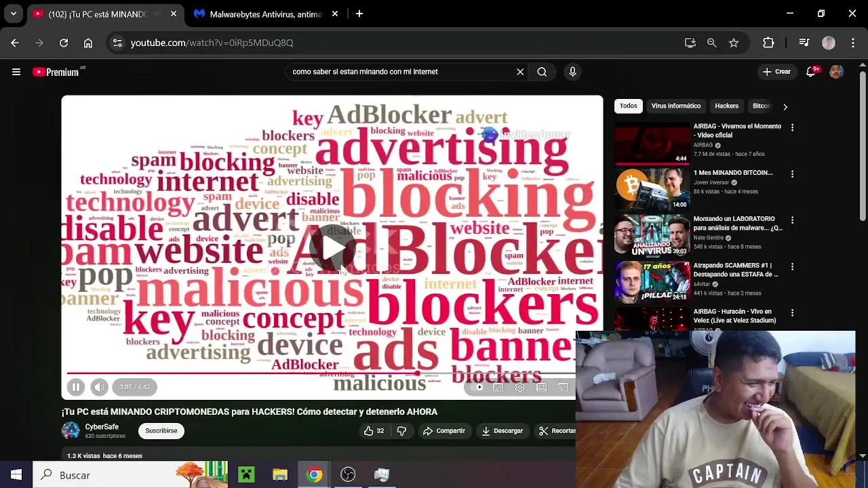868x488 pixels.
Task: Open YouTube notifications bell
Action: click(811, 72)
